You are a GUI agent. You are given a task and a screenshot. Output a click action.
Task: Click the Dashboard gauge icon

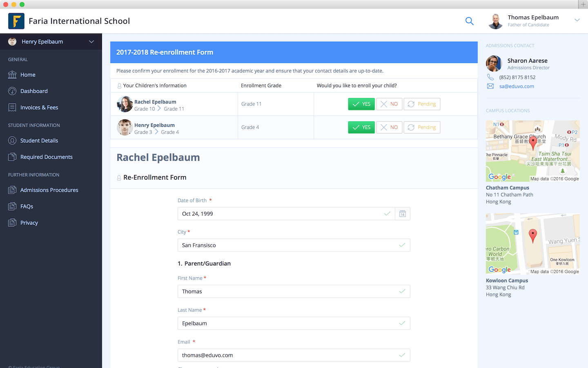(x=12, y=91)
